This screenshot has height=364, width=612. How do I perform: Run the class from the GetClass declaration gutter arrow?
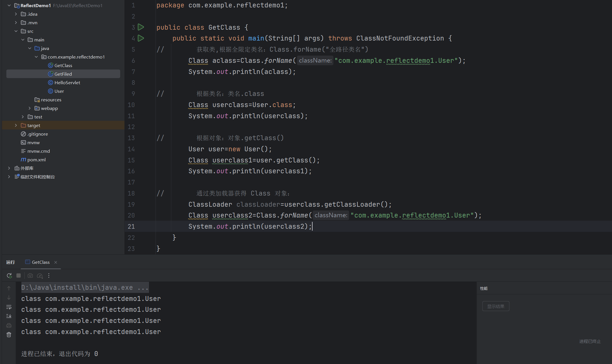(141, 27)
